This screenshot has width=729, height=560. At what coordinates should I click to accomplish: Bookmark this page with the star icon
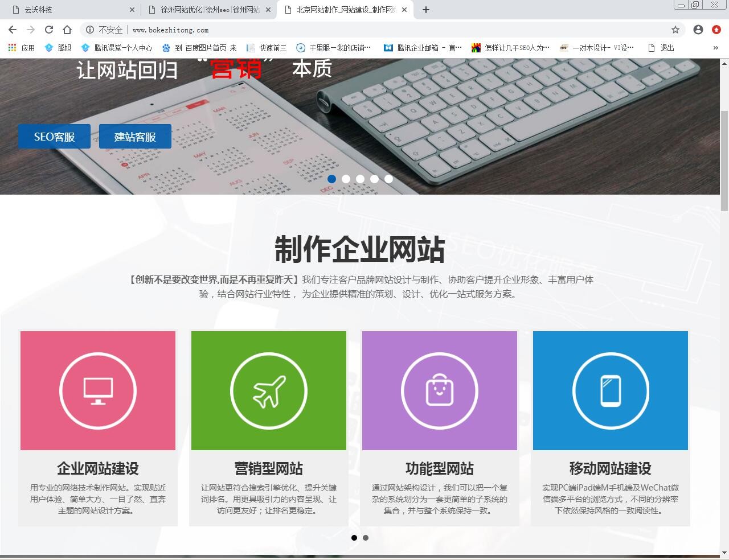(x=675, y=30)
